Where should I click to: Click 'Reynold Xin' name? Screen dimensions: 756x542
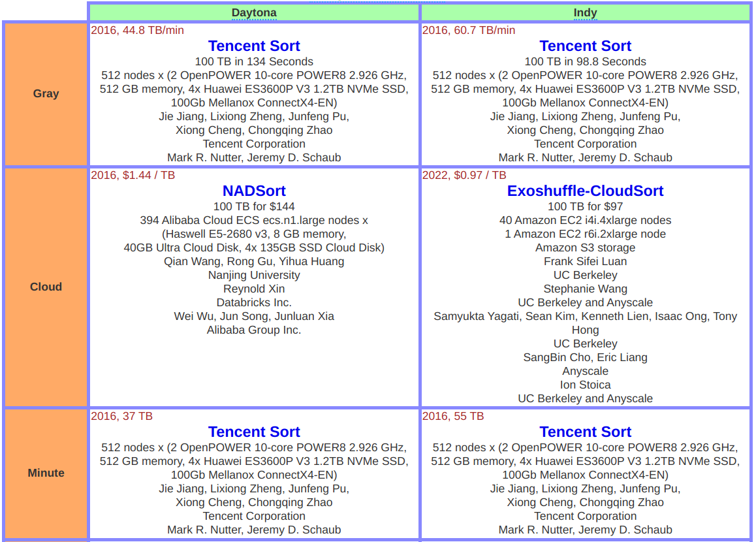coord(253,289)
